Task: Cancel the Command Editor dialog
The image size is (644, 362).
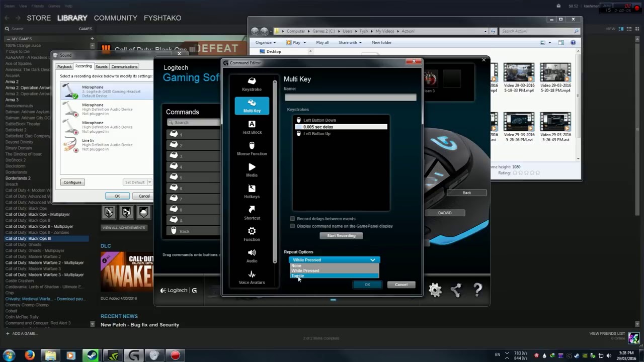Action: [x=401, y=285]
